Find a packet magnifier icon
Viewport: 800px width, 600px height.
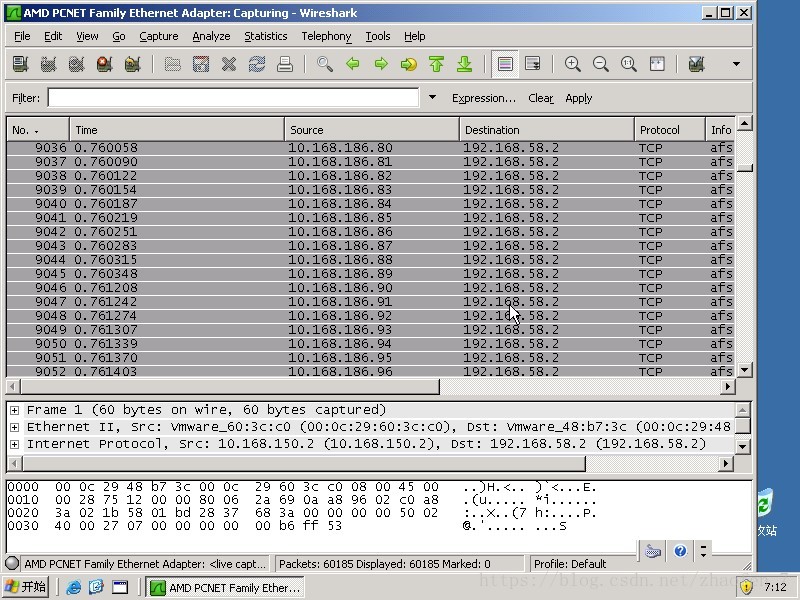[324, 64]
